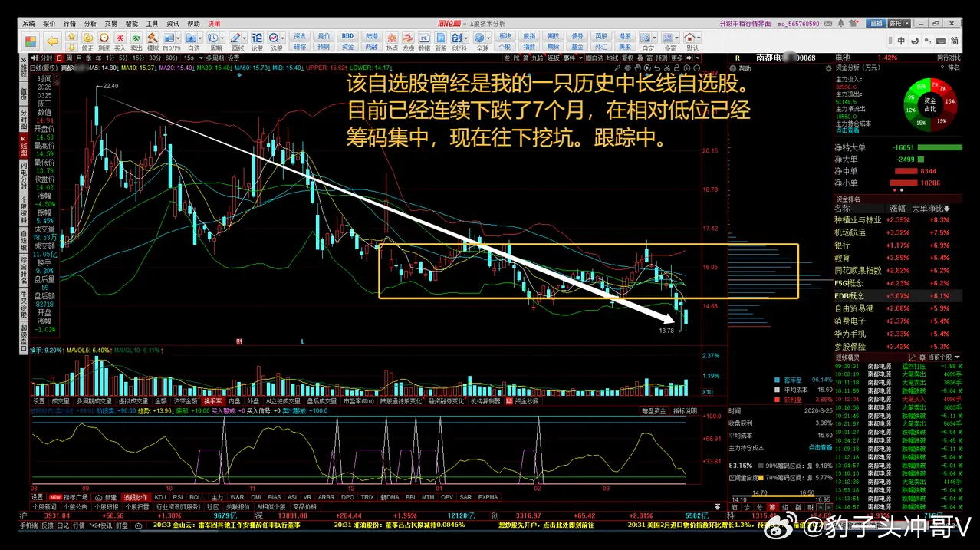Select the 月 monthly period
980x550 pixels.
pyautogui.click(x=79, y=58)
